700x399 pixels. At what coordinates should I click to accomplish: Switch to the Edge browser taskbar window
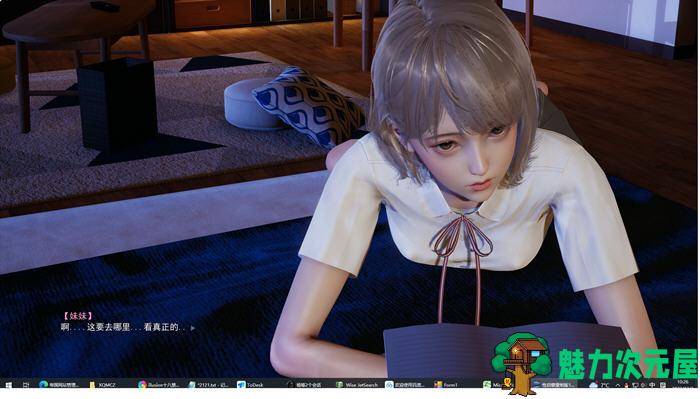(59, 385)
